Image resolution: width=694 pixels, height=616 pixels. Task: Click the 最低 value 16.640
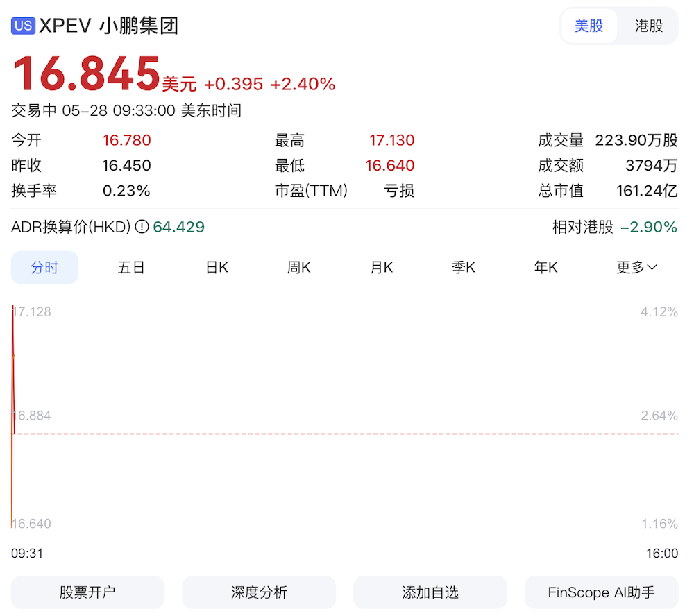coord(390,166)
